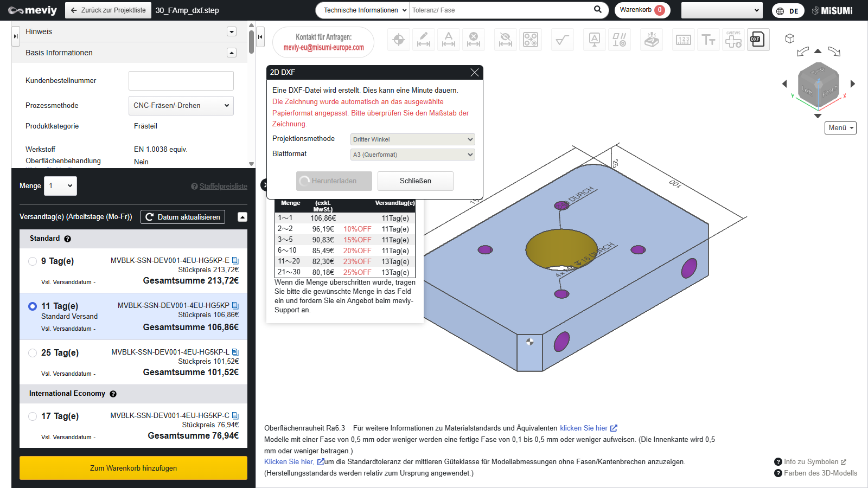Screen dimensions: 868x488
Task: Open the search magnifier in top bar
Action: click(x=597, y=10)
